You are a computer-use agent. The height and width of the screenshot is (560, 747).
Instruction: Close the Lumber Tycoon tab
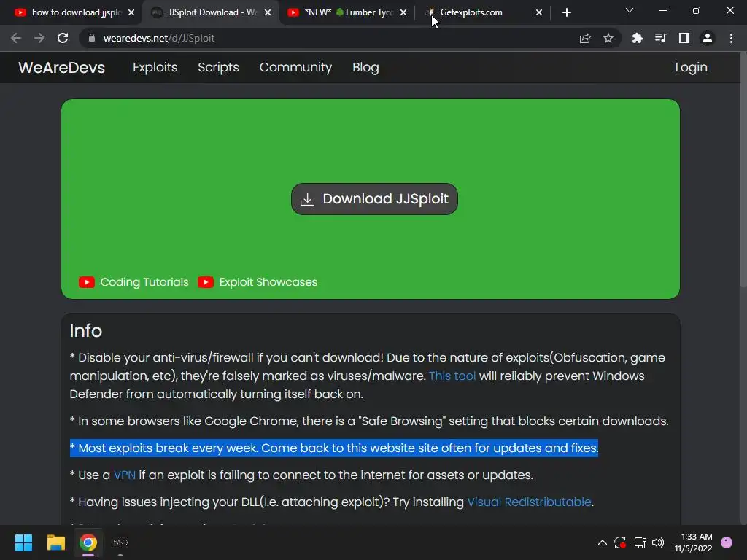click(403, 12)
